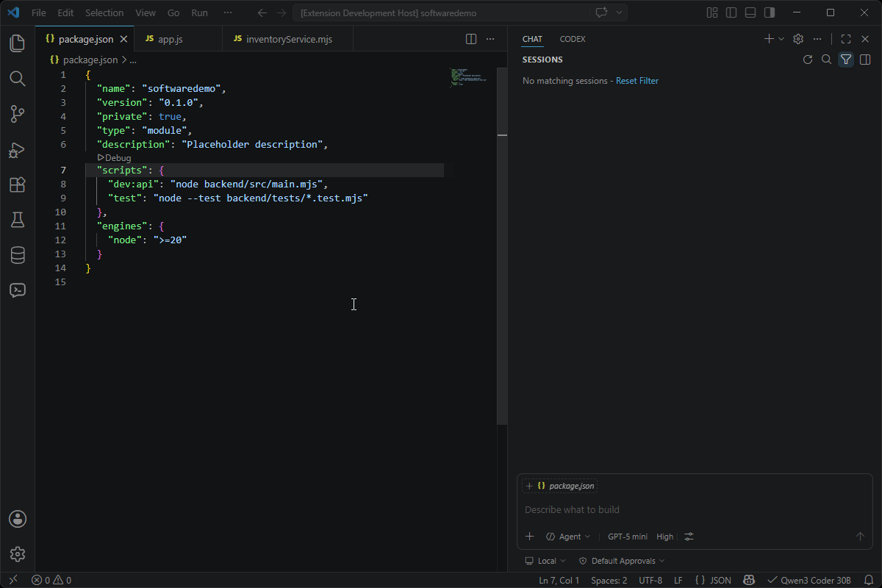Focus the Describe what to build input
The height and width of the screenshot is (588, 882).
tap(695, 509)
